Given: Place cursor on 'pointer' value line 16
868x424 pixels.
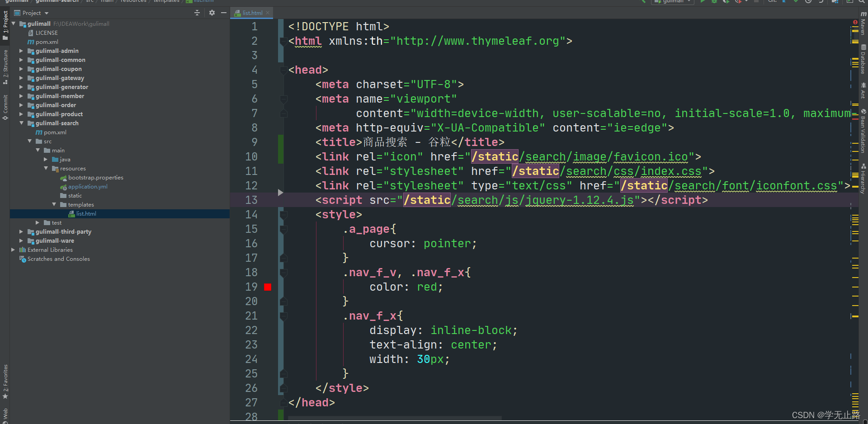Looking at the screenshot, I should (447, 244).
